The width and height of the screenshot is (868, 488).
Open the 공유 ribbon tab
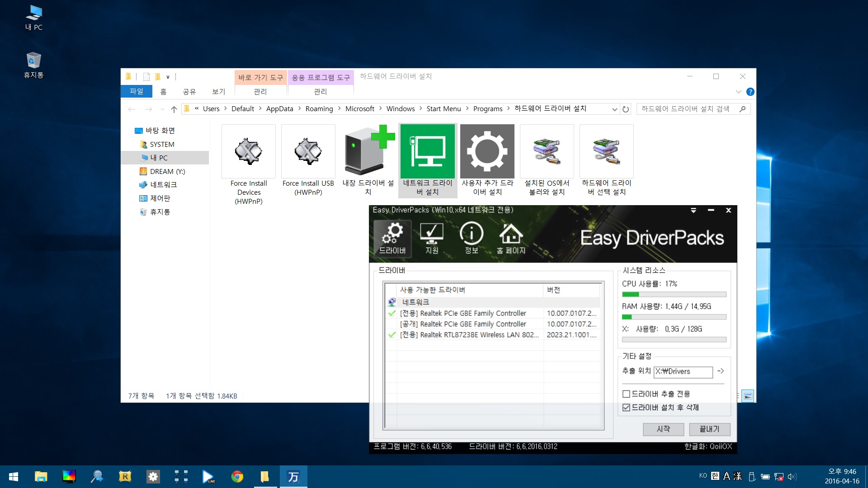point(189,92)
